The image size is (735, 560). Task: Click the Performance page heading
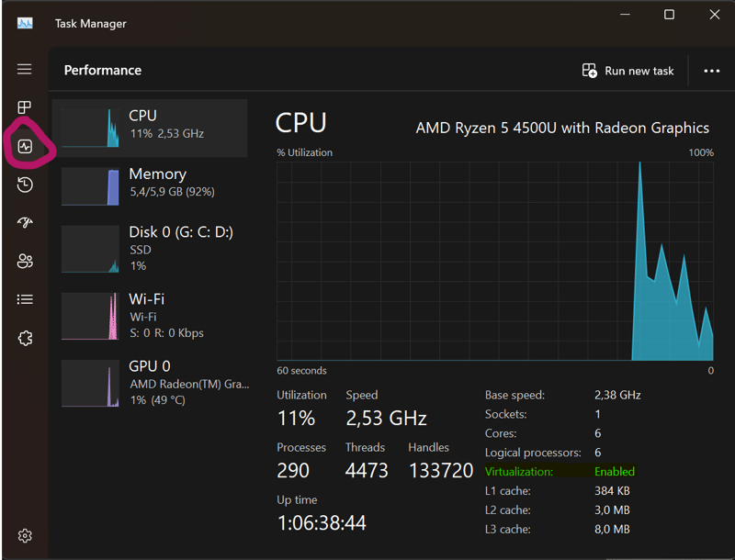[103, 71]
